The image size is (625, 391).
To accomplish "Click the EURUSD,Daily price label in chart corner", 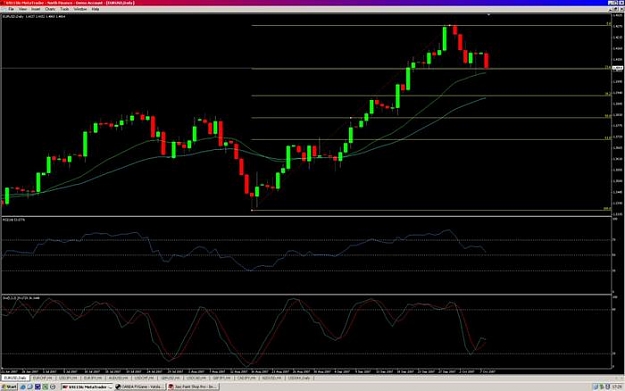I will 34,16.
